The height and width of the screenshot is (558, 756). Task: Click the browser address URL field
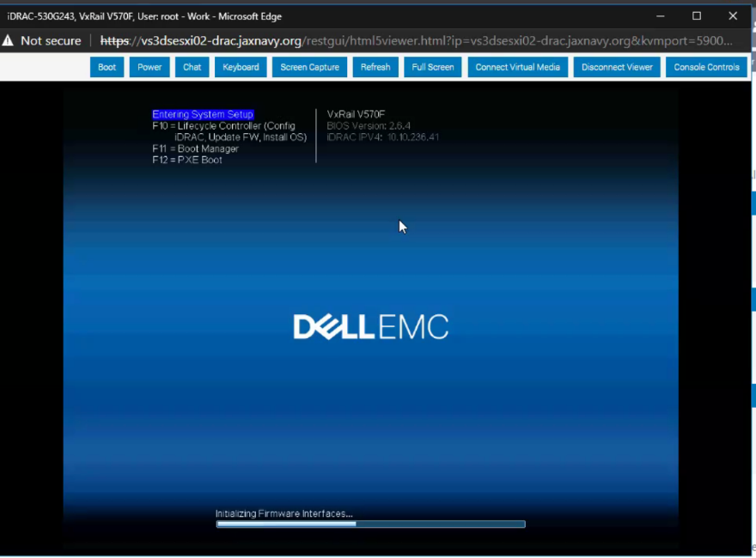[416, 40]
